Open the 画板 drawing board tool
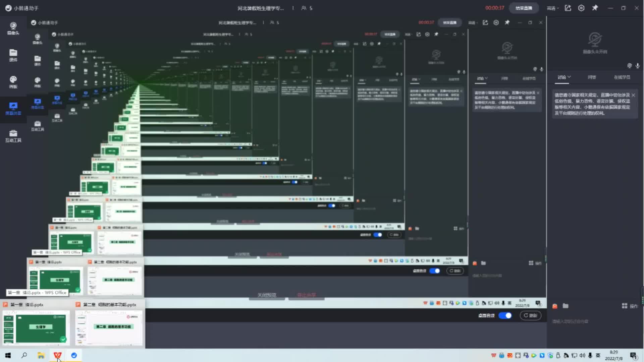644x362 pixels. coord(13,82)
